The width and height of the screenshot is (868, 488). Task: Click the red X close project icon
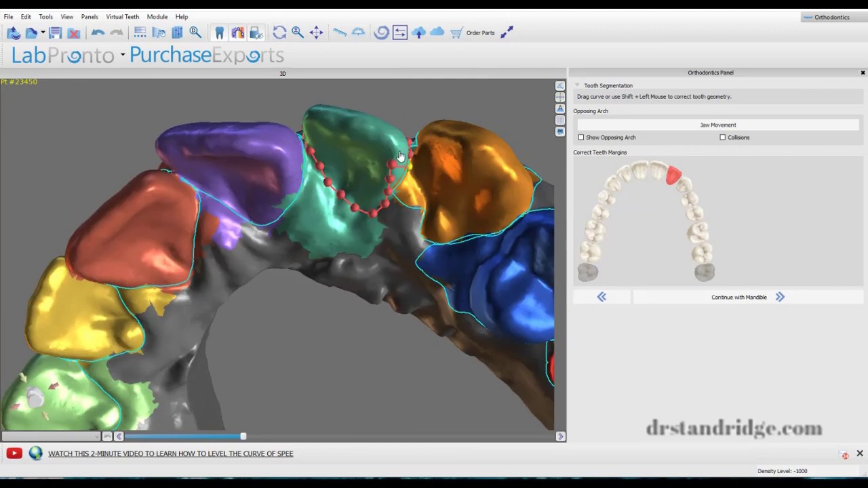[74, 33]
